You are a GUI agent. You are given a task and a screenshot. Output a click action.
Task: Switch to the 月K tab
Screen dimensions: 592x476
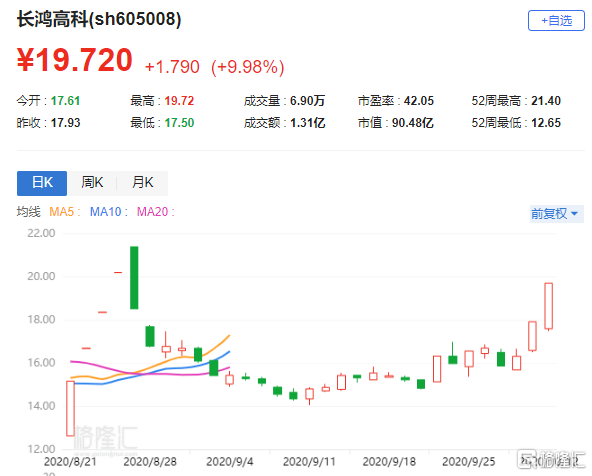pyautogui.click(x=142, y=183)
